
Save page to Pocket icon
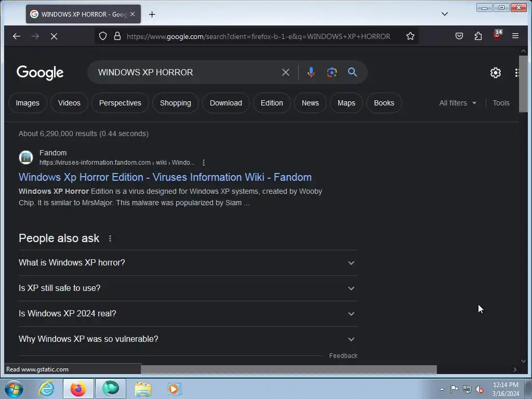459,36
